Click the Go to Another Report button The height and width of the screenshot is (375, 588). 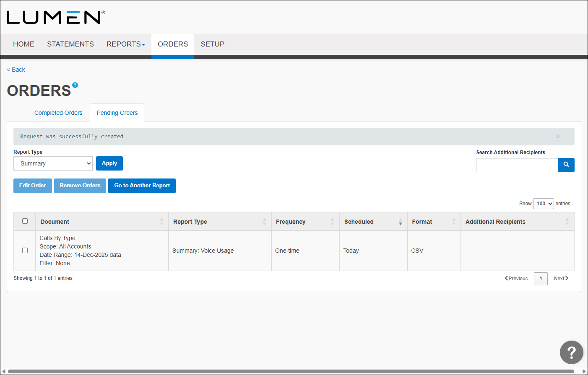(142, 186)
